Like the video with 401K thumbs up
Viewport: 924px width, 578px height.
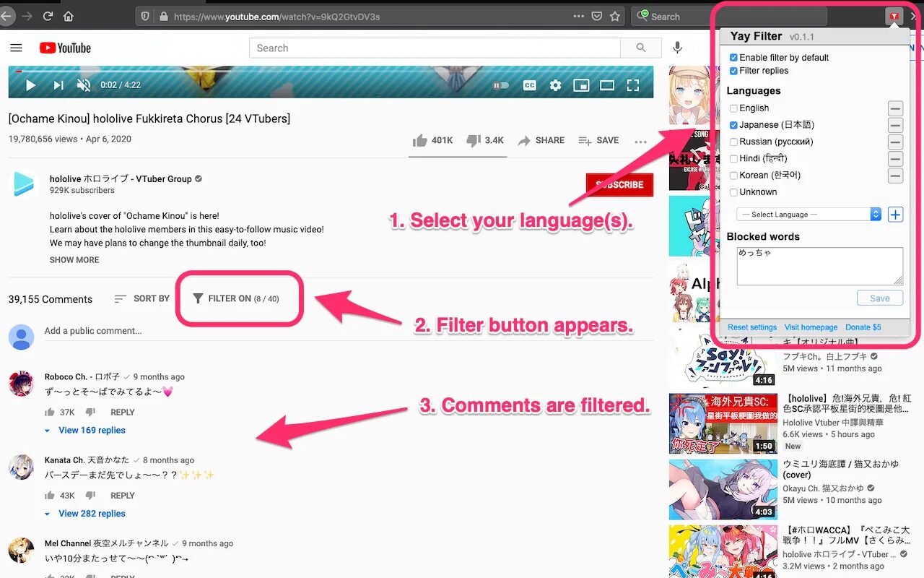coord(432,140)
